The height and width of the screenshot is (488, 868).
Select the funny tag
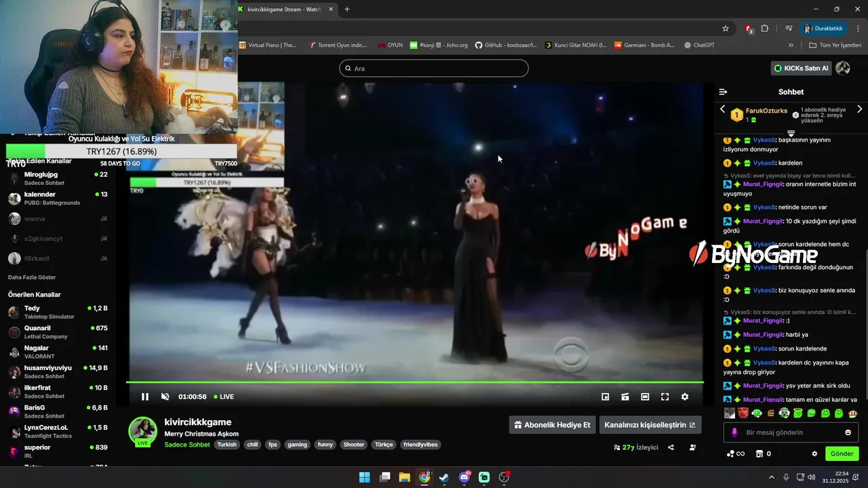(325, 445)
